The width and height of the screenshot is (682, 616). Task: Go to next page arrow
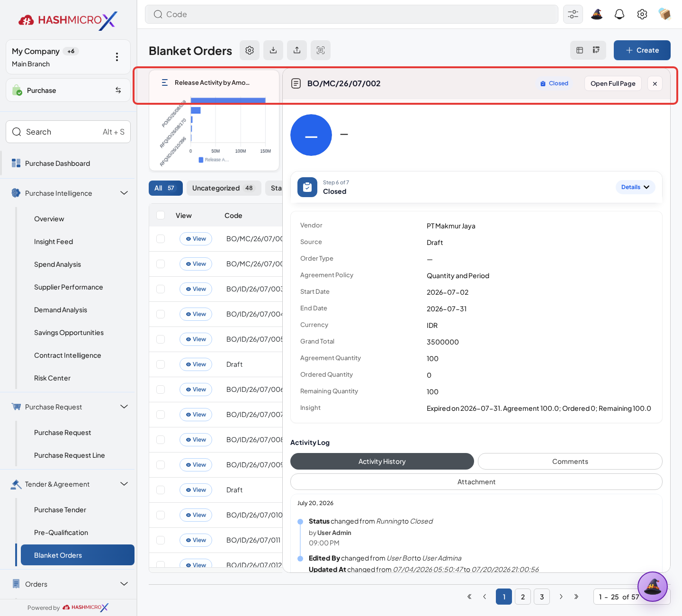(561, 597)
